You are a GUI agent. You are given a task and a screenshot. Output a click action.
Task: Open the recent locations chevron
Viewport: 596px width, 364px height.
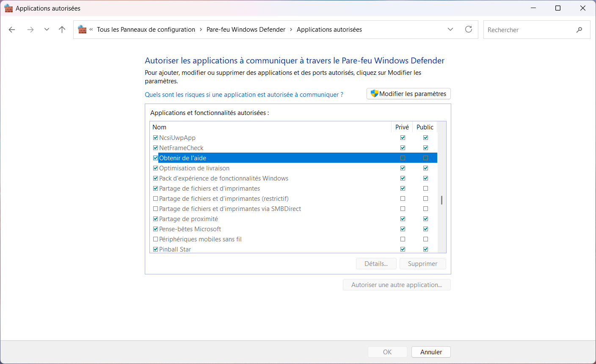pyautogui.click(x=47, y=30)
